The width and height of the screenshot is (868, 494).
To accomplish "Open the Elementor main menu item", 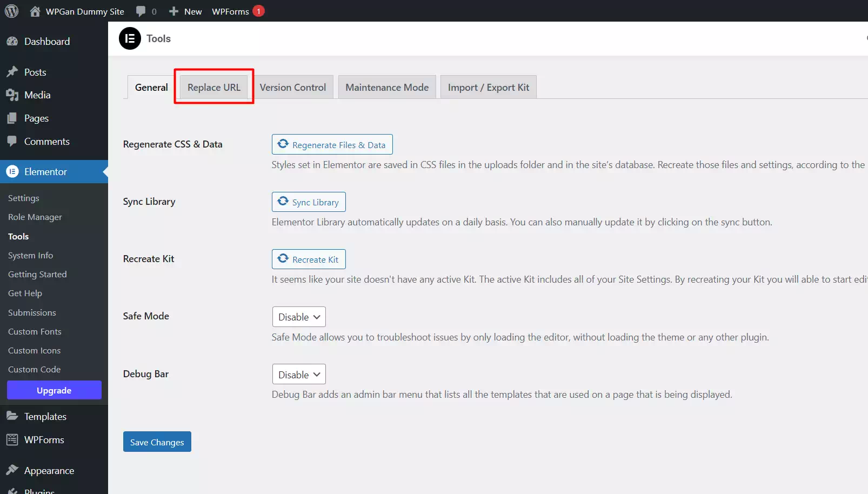I will (x=54, y=172).
